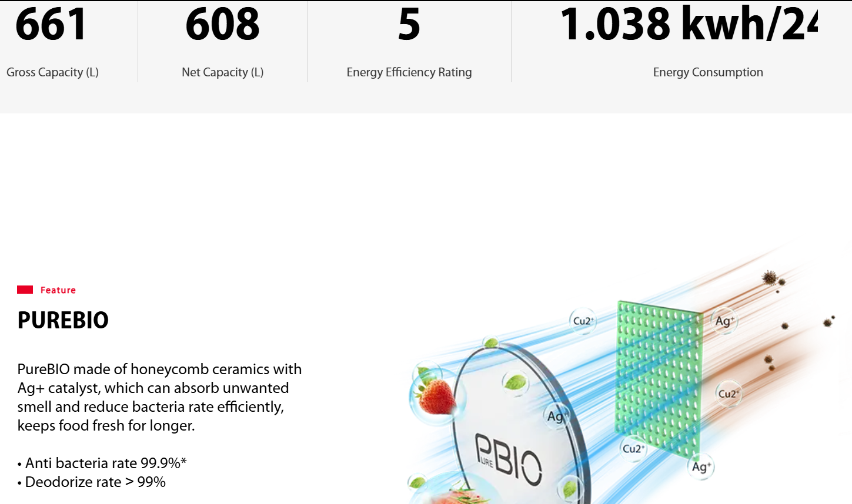Click the 608 net capacity value
This screenshot has height=504, width=852.
tap(222, 25)
